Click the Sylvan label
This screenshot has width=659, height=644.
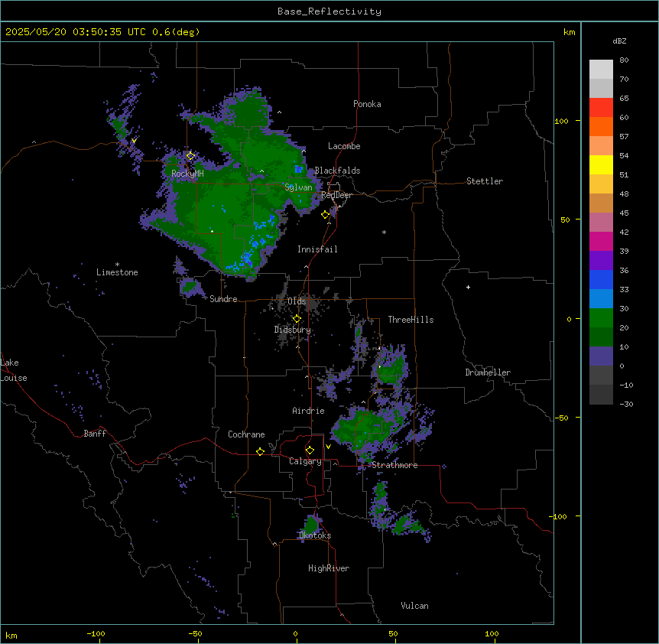click(298, 187)
